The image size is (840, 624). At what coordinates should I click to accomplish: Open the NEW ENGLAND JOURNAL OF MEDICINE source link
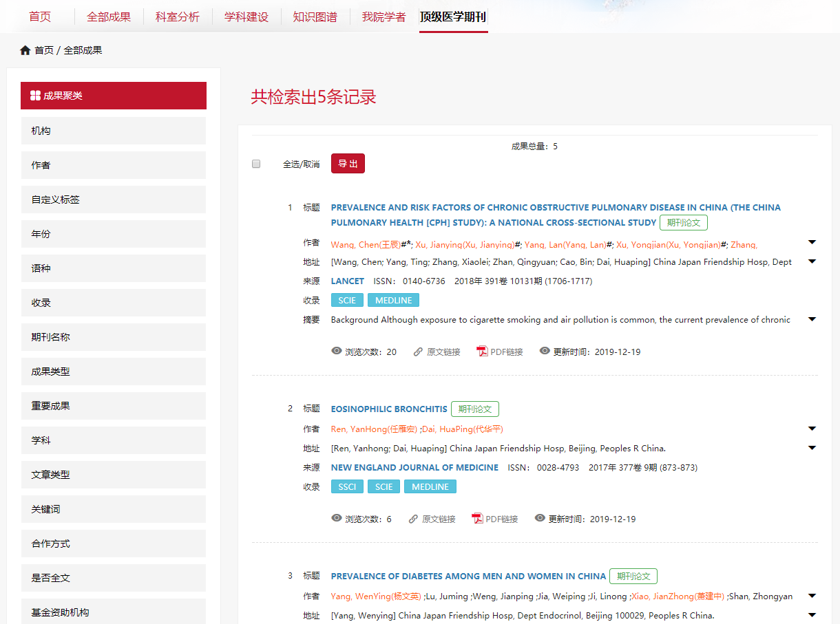coord(414,468)
